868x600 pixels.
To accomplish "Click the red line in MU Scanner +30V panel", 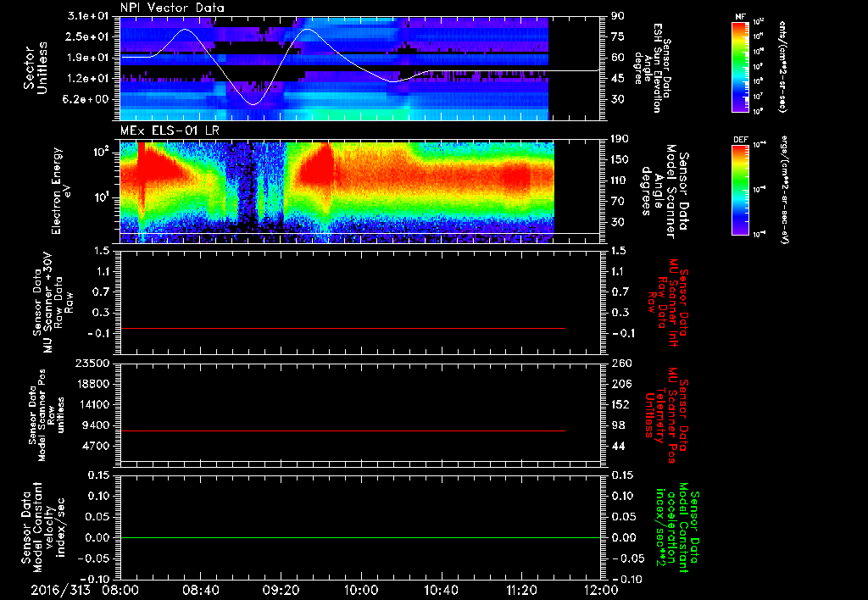I will tap(342, 328).
